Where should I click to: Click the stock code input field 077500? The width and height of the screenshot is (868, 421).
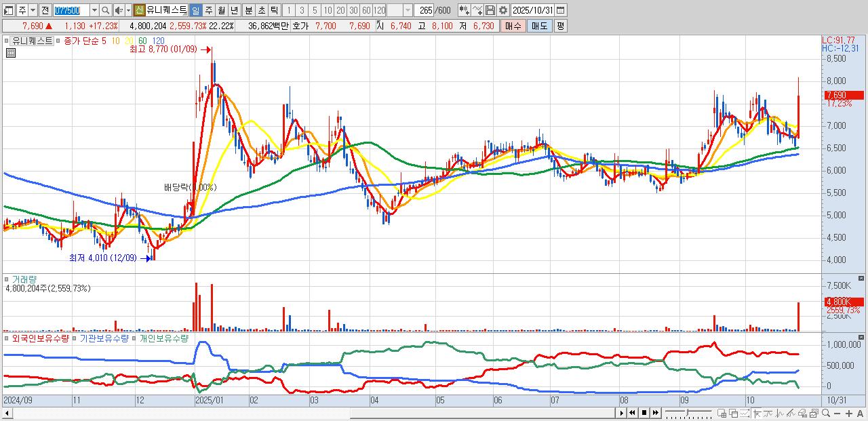coord(71,10)
